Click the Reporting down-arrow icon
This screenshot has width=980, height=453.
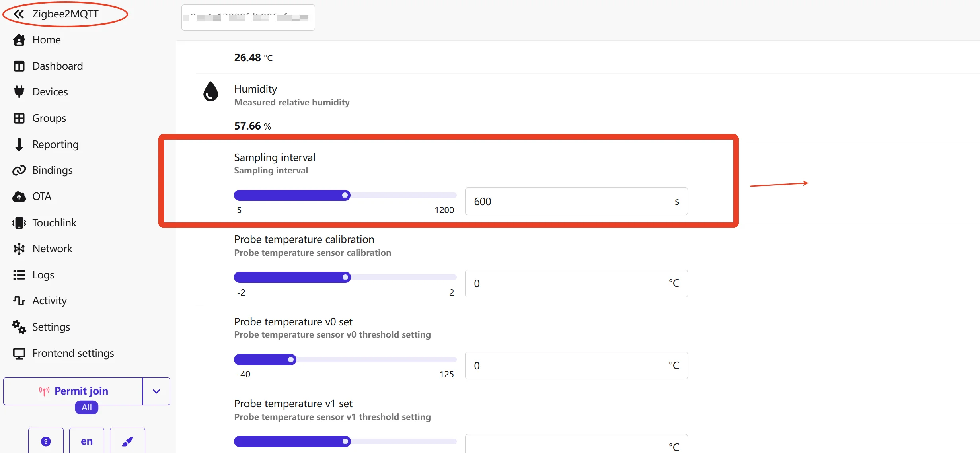[19, 144]
